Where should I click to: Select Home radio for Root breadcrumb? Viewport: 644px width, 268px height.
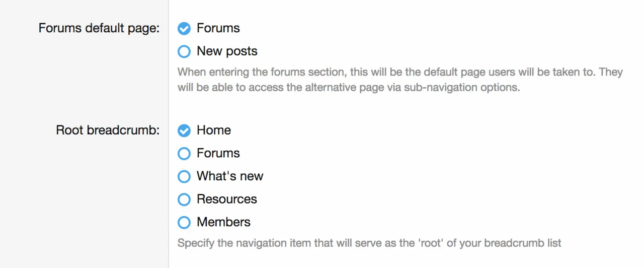pos(184,130)
